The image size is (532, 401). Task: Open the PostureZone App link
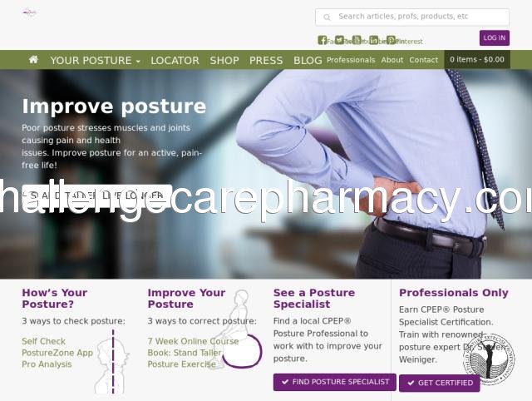(x=57, y=353)
